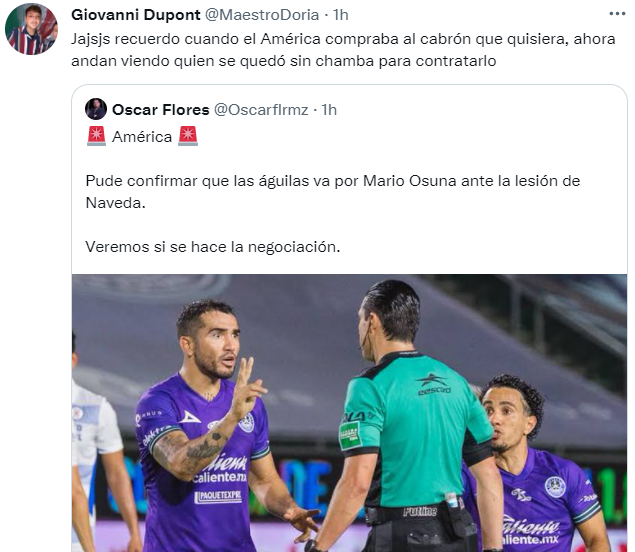Click the main tweet text starting with Jajsjs
Viewport: 635px width, 552px height.
343,50
